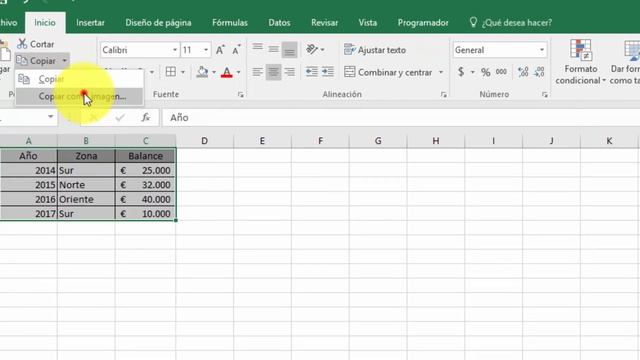
Task: Switch to Inicio tab
Action: coord(45,22)
